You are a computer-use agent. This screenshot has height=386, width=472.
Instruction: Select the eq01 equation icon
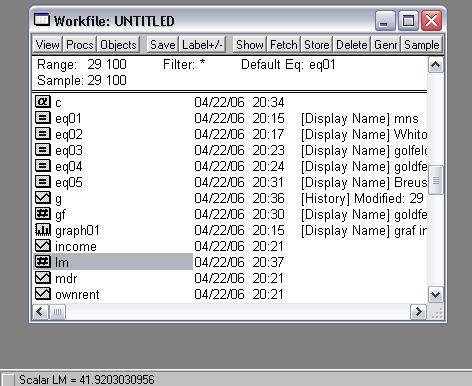pyautogui.click(x=43, y=117)
